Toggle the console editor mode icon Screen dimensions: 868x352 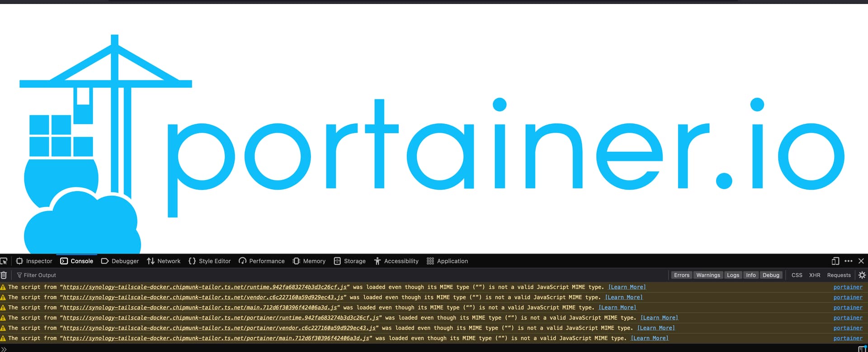pyautogui.click(x=862, y=348)
